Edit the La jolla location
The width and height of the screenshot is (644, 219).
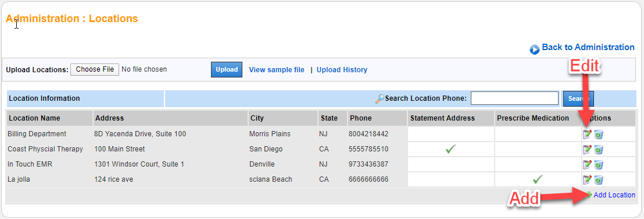(x=587, y=179)
